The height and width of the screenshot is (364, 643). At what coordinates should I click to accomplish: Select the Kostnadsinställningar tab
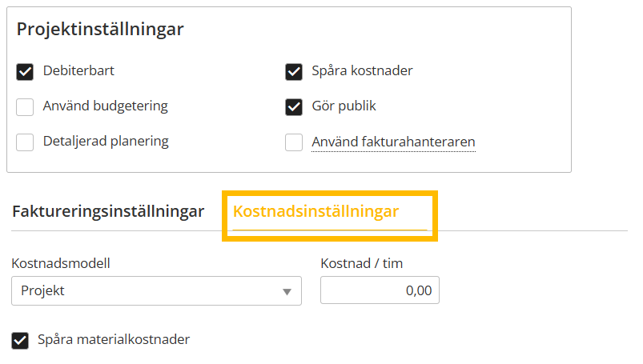pos(315,211)
